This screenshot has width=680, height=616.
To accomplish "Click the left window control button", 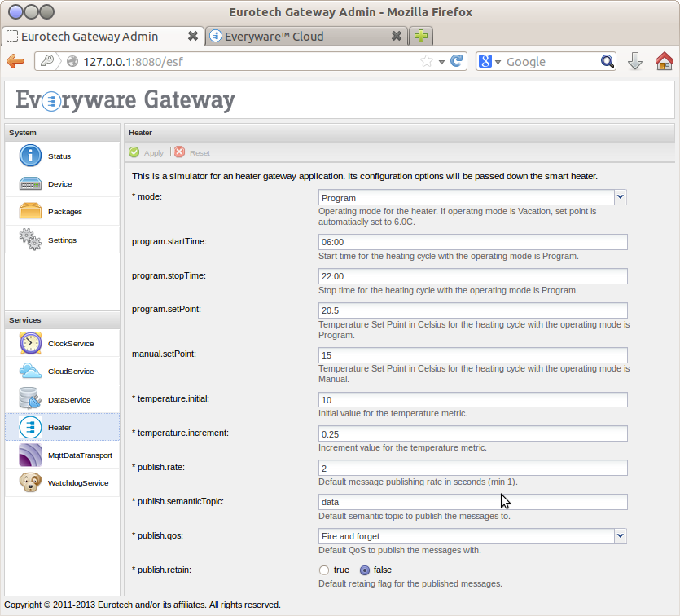I will pyautogui.click(x=15, y=11).
